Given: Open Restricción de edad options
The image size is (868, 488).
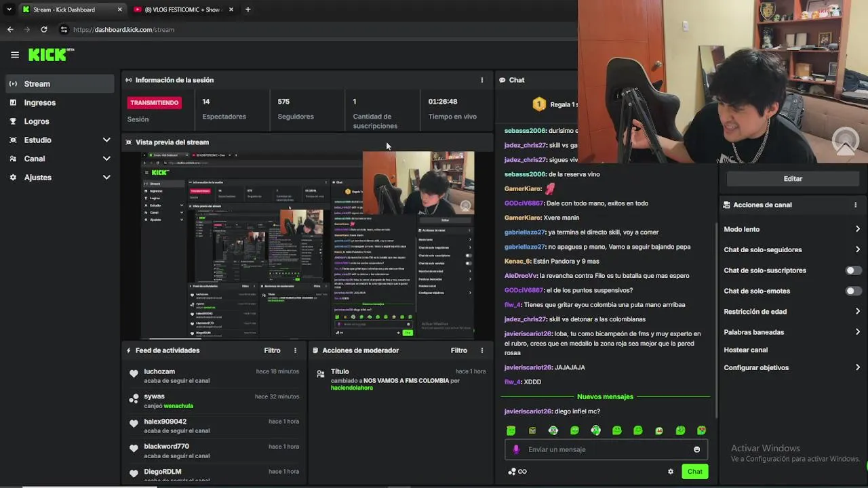Looking at the screenshot, I should tap(791, 312).
